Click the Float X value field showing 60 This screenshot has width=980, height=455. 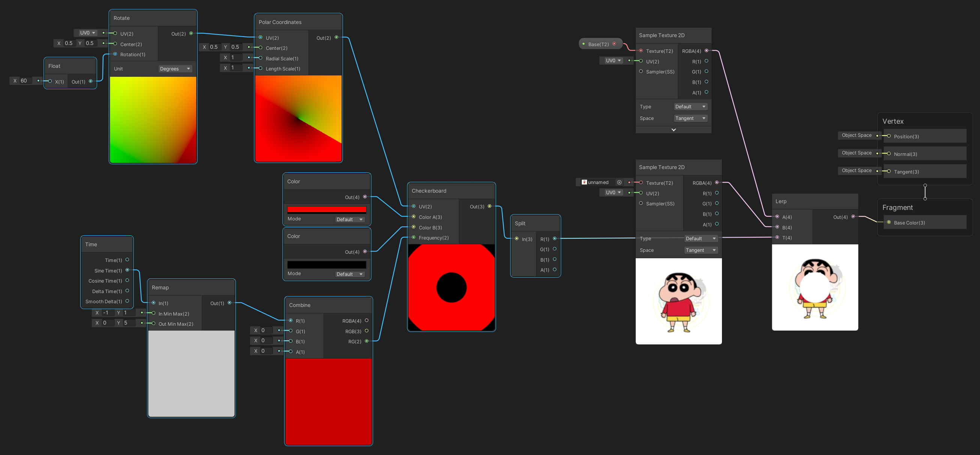coord(26,81)
